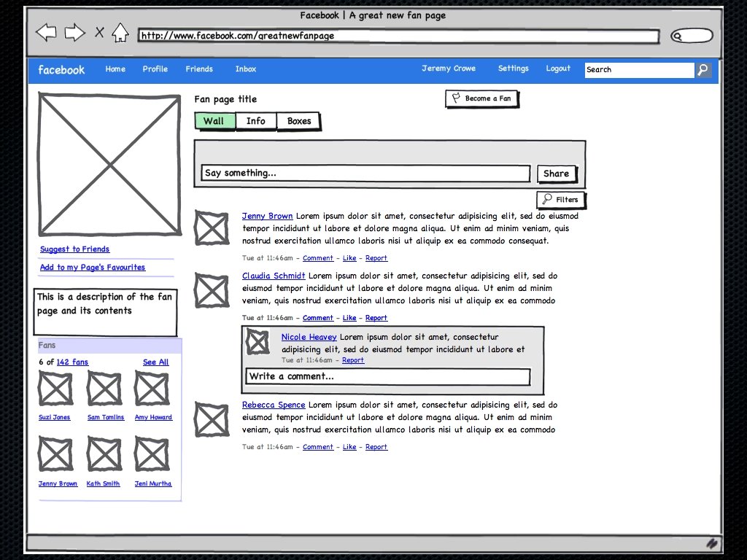Screen dimensions: 747x560
Task: Click the window resize grip icon
Action: pyautogui.click(x=712, y=543)
